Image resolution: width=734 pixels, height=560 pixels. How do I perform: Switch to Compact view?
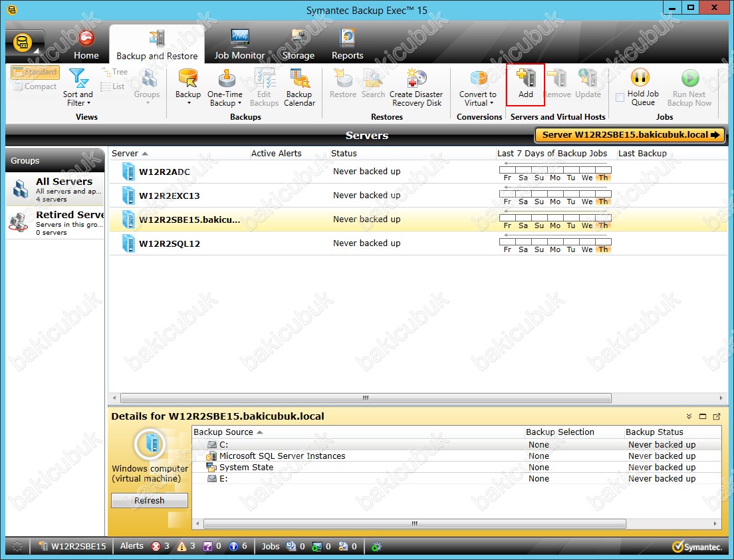(35, 86)
